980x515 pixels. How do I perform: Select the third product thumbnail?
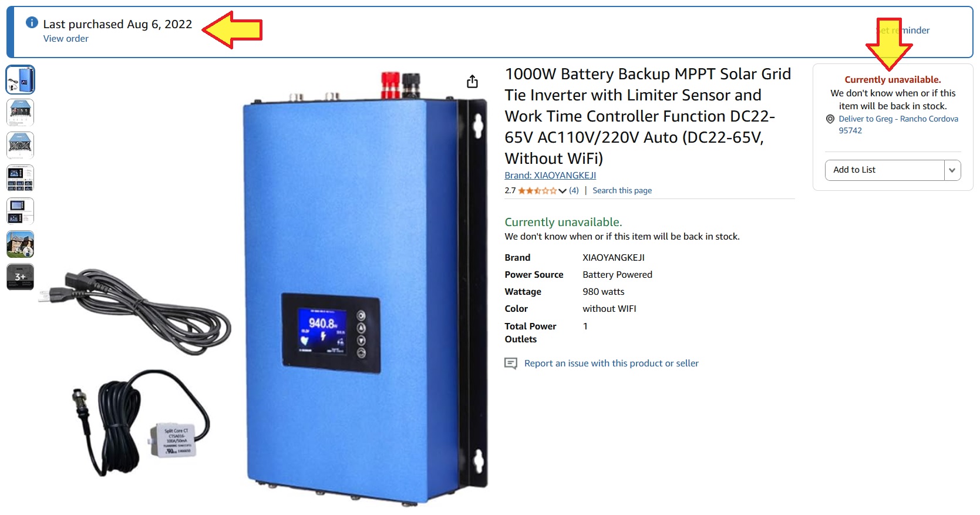pyautogui.click(x=21, y=146)
